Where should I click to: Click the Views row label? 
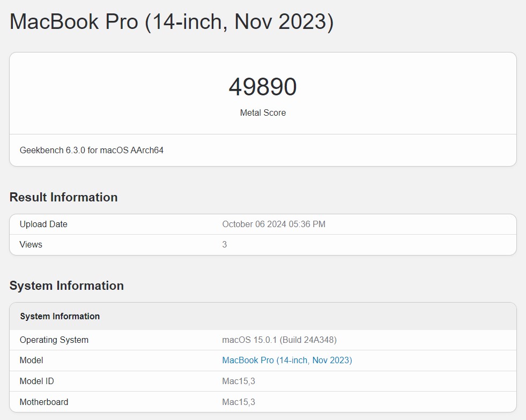point(31,244)
